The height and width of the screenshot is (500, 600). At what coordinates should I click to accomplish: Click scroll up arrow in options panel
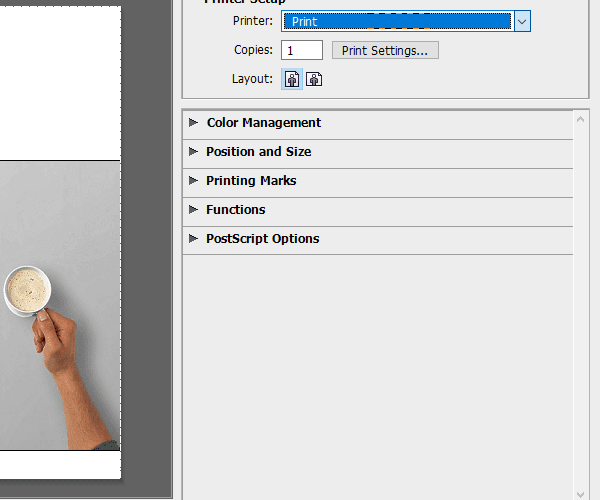[x=580, y=119]
